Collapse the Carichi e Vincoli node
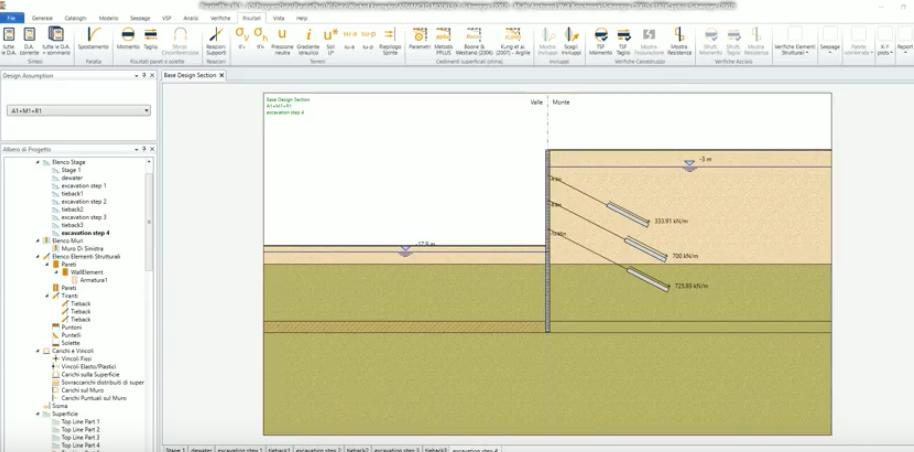This screenshot has height=452, width=914. click(38, 351)
